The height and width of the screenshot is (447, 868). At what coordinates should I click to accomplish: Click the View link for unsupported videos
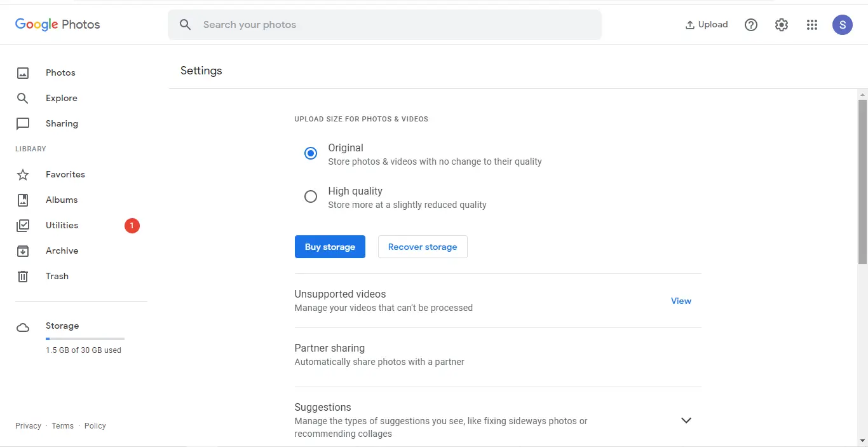click(x=681, y=301)
